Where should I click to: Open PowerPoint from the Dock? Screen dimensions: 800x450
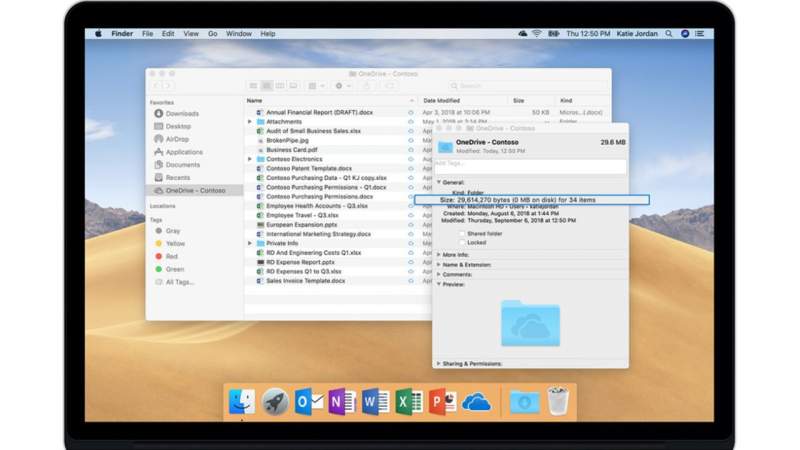coord(442,402)
